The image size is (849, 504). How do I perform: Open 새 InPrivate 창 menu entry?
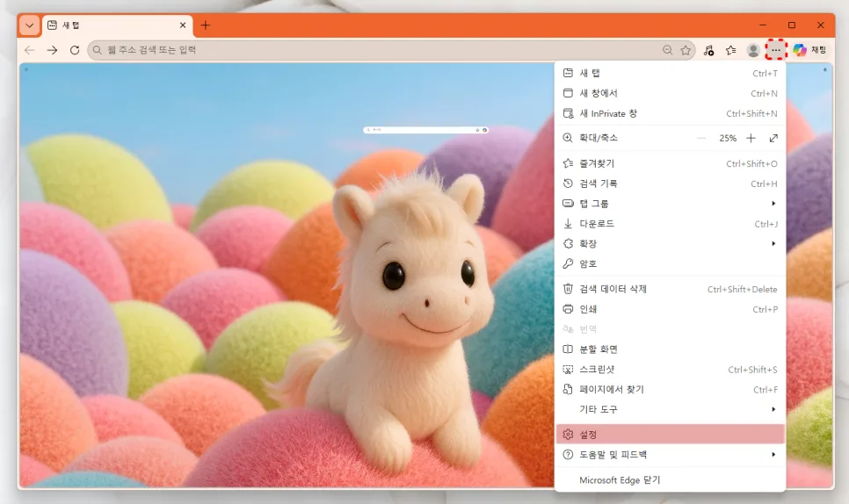[x=671, y=113]
